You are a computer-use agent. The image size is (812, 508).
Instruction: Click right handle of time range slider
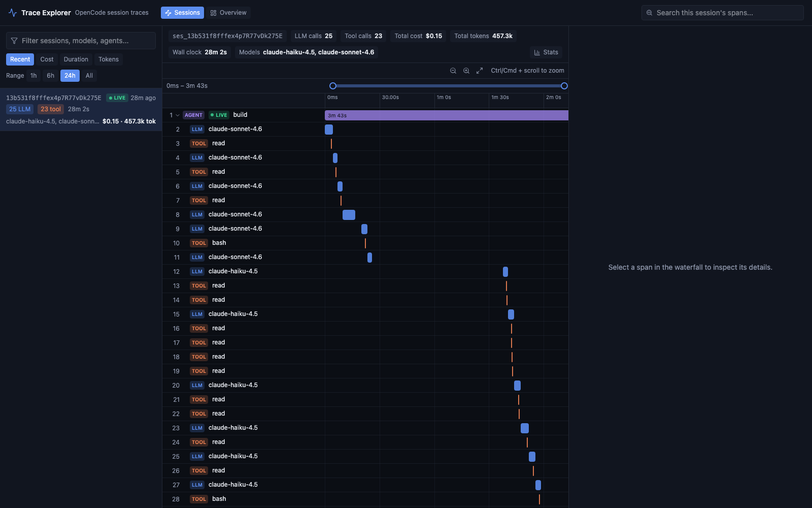coord(564,86)
